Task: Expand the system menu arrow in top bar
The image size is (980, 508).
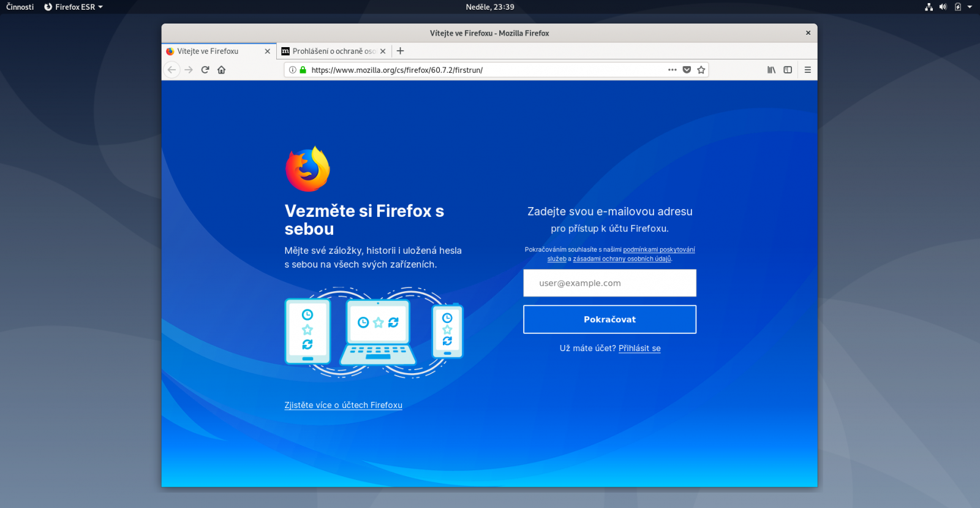Action: click(970, 7)
